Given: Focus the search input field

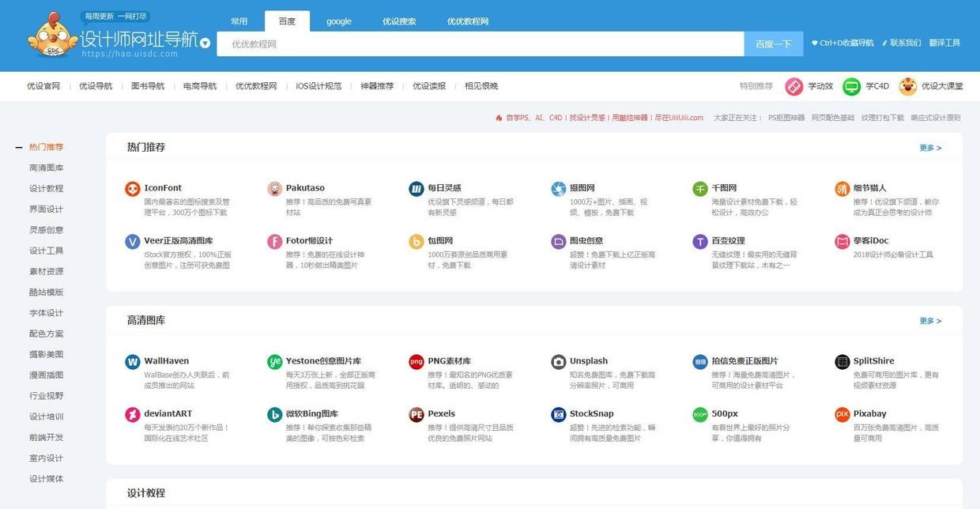Looking at the screenshot, I should 481,44.
